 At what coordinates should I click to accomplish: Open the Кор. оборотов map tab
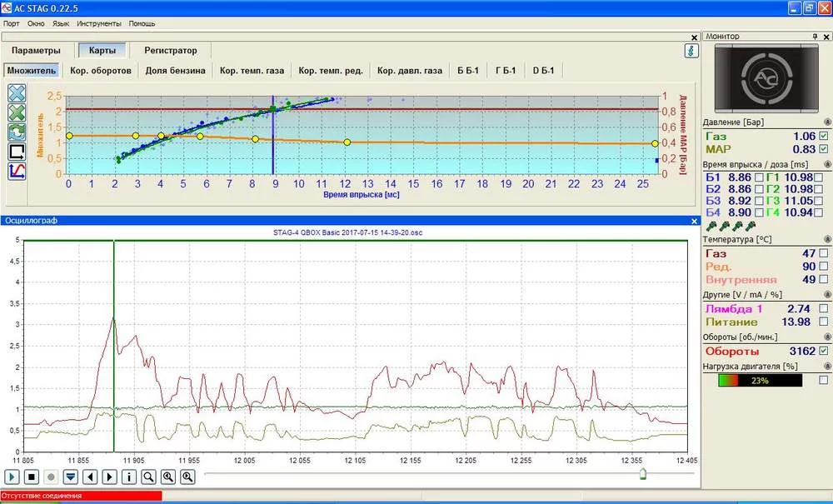pyautogui.click(x=101, y=71)
